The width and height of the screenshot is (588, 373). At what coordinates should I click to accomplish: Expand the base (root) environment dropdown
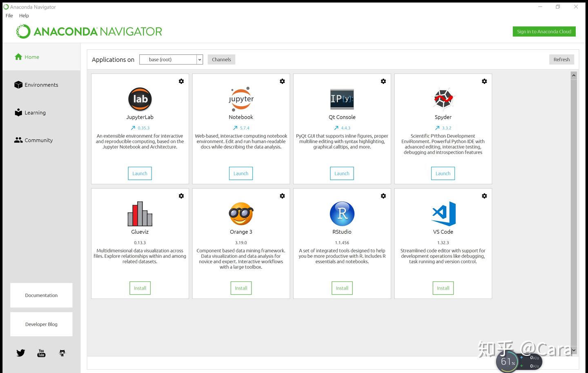[x=171, y=60]
